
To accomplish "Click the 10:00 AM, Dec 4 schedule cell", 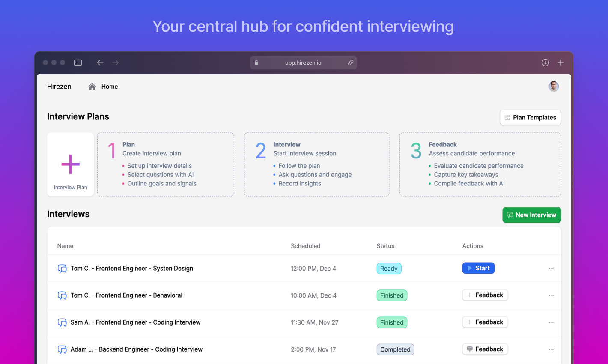I will [313, 295].
